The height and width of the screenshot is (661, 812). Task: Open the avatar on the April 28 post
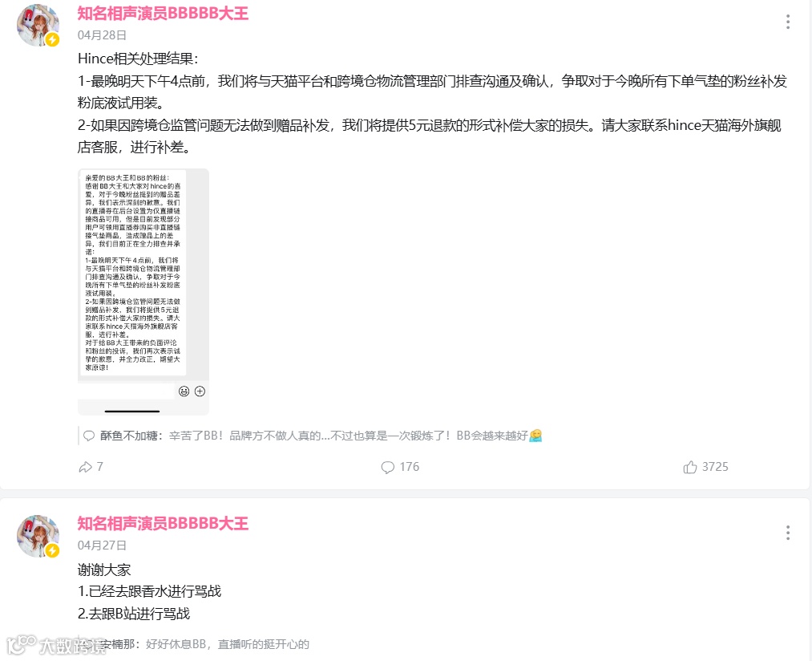38,25
